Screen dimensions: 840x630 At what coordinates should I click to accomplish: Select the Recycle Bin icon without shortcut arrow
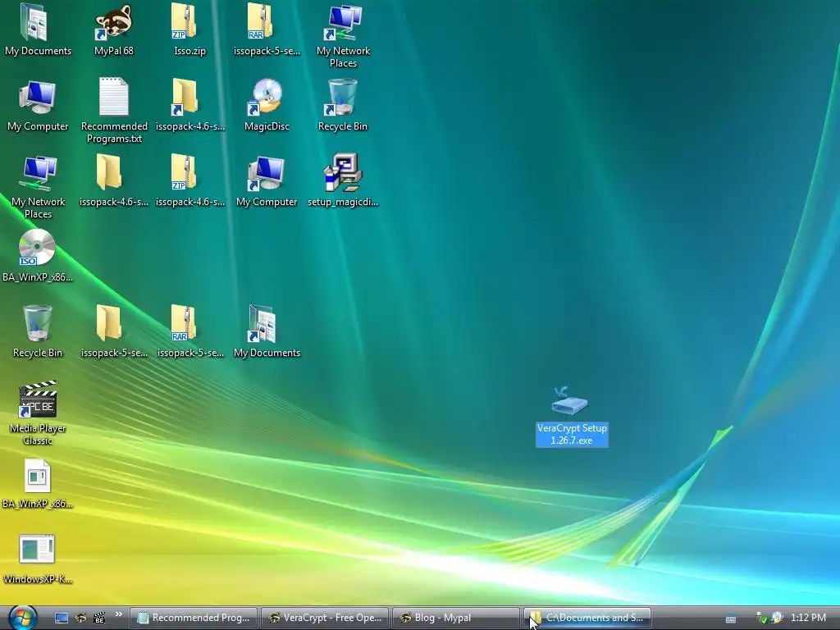coord(38,332)
